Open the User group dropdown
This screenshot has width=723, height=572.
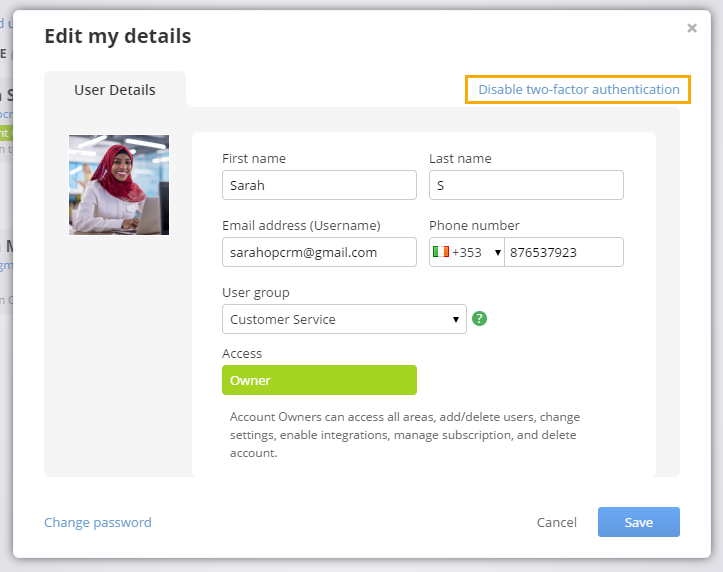pyautogui.click(x=344, y=319)
